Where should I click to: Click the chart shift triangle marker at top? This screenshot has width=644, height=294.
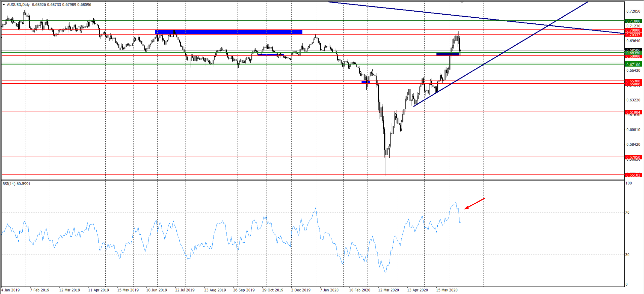pyautogui.click(x=462, y=3)
